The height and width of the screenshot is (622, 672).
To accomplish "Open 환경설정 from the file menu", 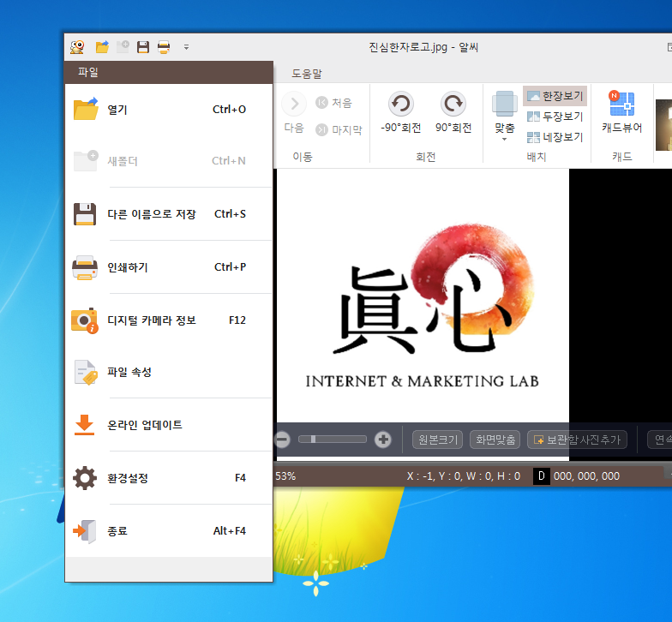I will [x=169, y=478].
